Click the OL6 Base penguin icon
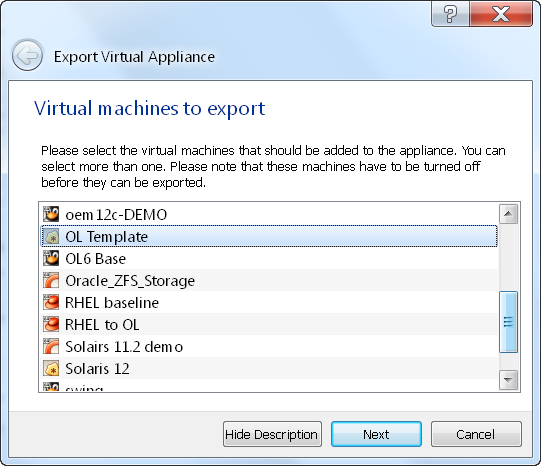The width and height of the screenshot is (541, 466). pos(51,258)
